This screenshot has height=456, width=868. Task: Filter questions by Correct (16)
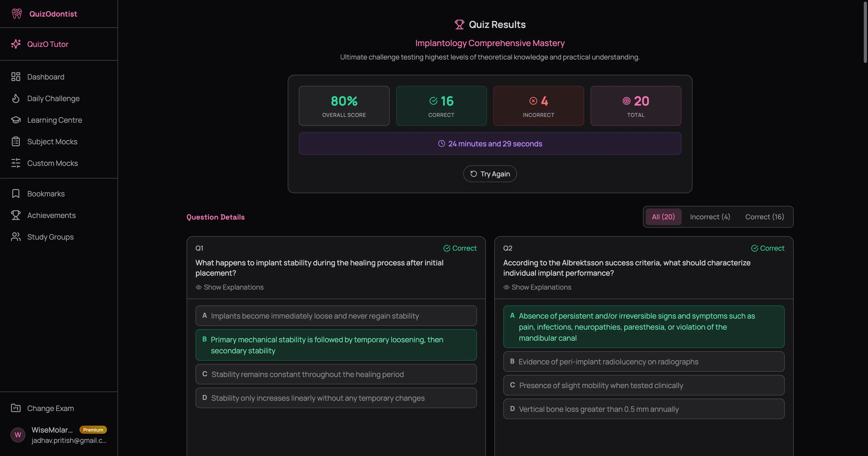[x=764, y=217]
